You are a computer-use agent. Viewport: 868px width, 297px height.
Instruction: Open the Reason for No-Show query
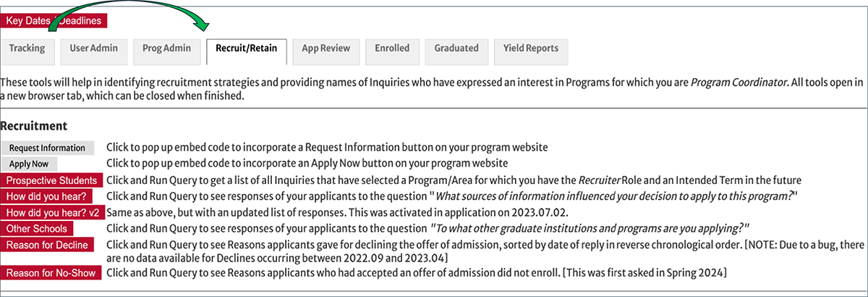[51, 272]
